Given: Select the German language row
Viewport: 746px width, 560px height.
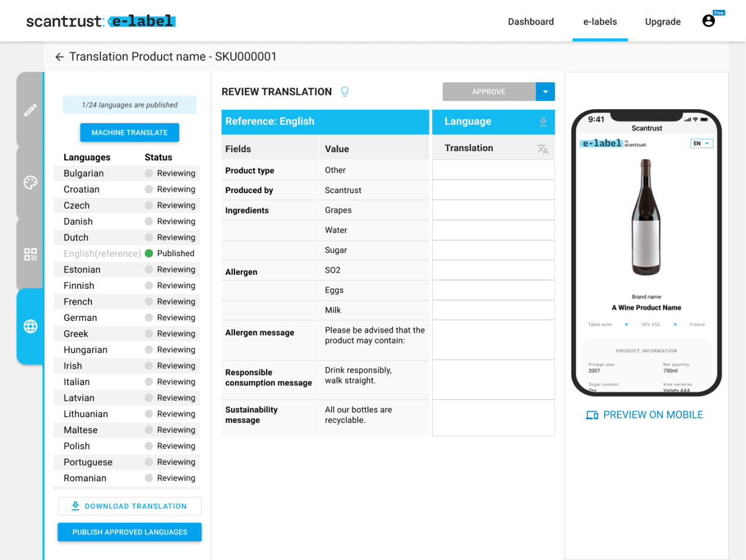Looking at the screenshot, I should click(127, 318).
